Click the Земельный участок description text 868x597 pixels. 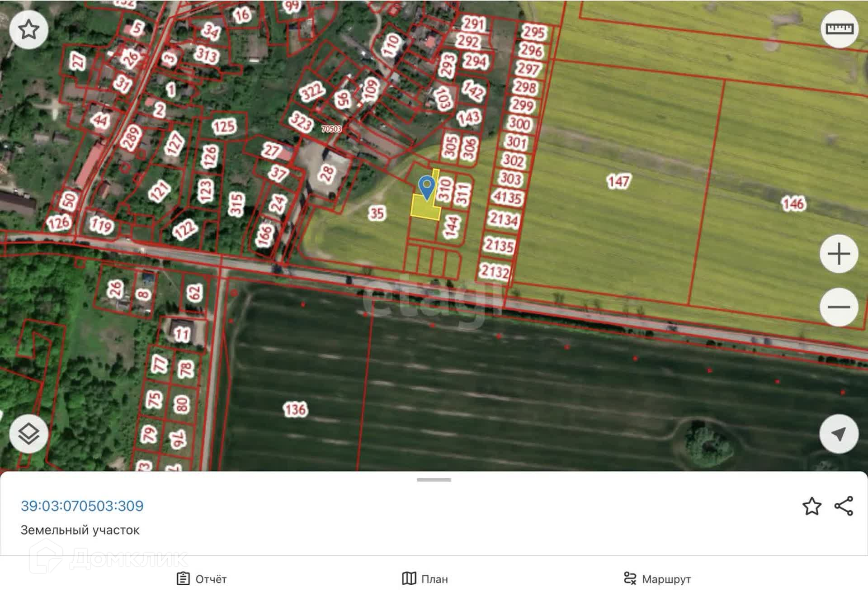click(80, 530)
